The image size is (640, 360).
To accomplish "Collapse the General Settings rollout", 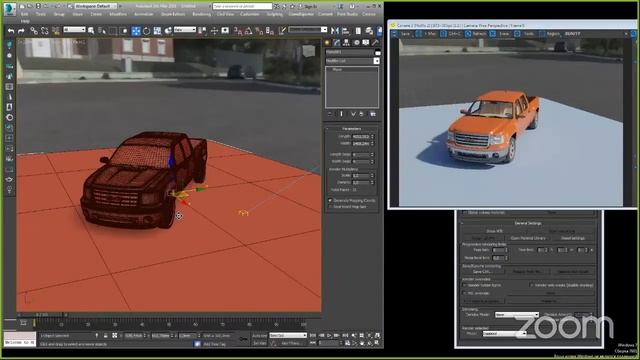I will (528, 223).
